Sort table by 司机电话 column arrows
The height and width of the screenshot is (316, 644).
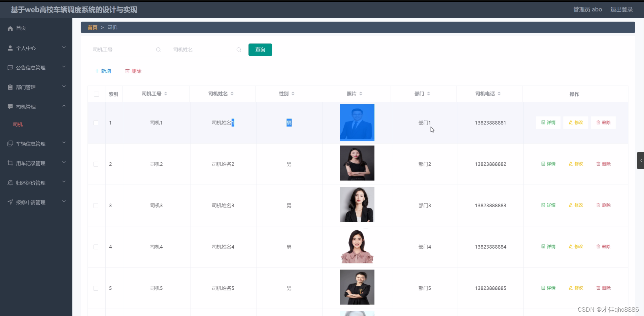coord(499,94)
